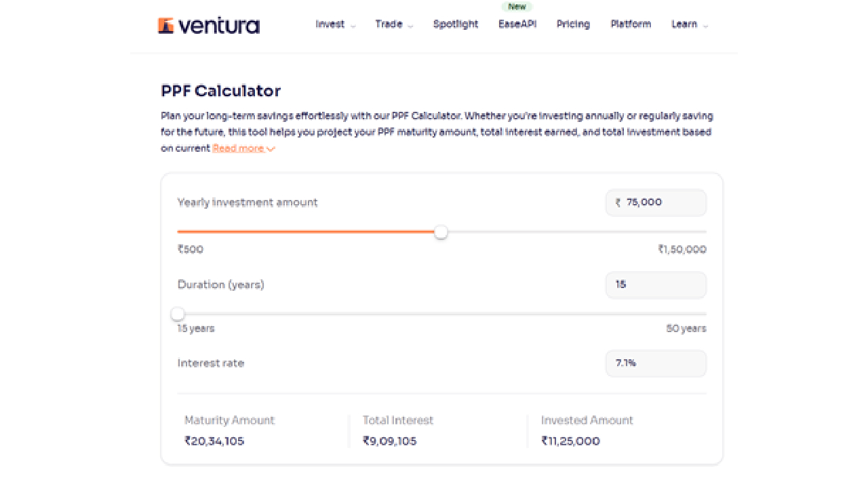
Task: Click the Maturity Amount value ₹20,34,105
Action: coord(214,441)
